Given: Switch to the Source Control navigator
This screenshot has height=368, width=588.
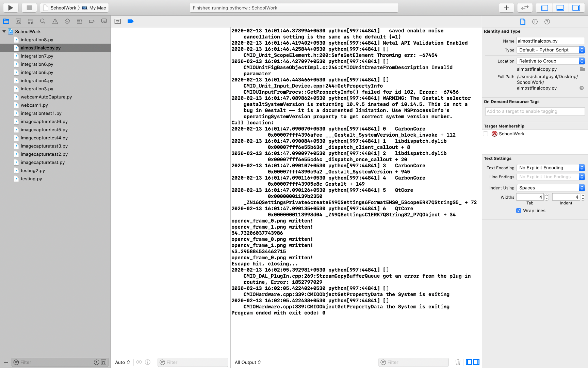Looking at the screenshot, I should (18, 21).
